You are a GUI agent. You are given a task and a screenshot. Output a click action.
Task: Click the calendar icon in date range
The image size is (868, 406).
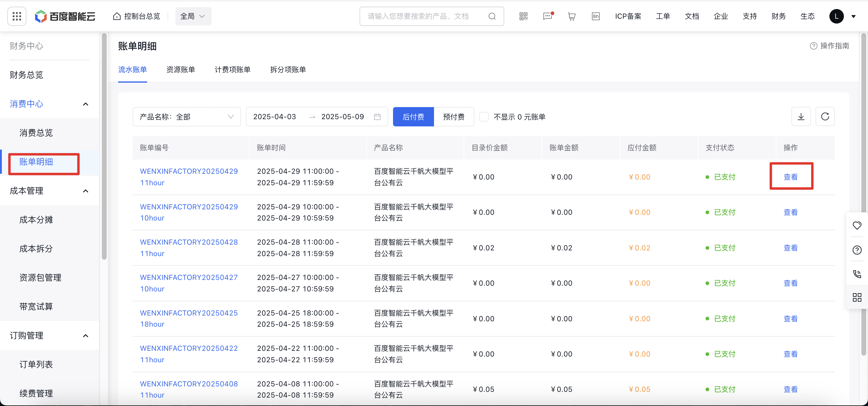tap(377, 117)
